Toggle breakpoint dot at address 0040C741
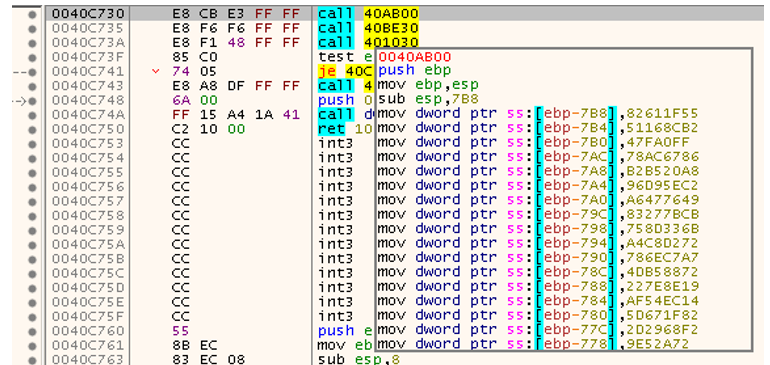Image resolution: width=770 pixels, height=365 pixels. [32, 72]
